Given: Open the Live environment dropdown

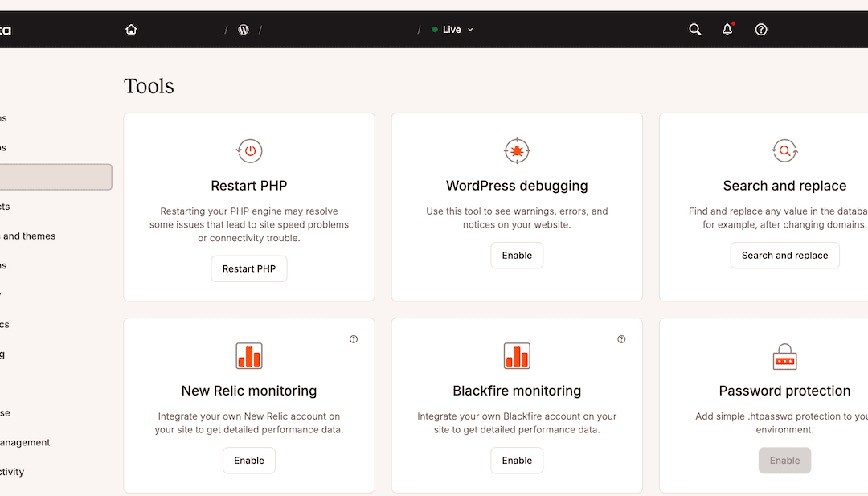Looking at the screenshot, I should [452, 29].
